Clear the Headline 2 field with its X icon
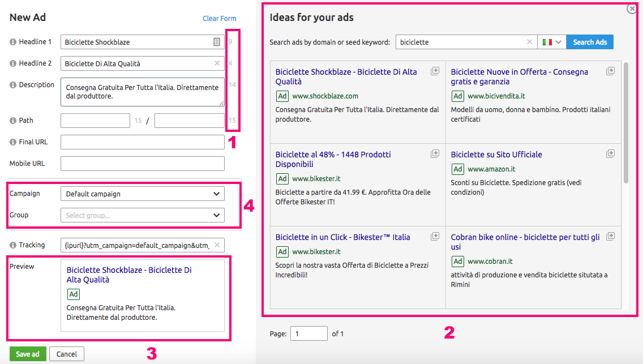Image resolution: width=643 pixels, height=364 pixels. point(217,63)
